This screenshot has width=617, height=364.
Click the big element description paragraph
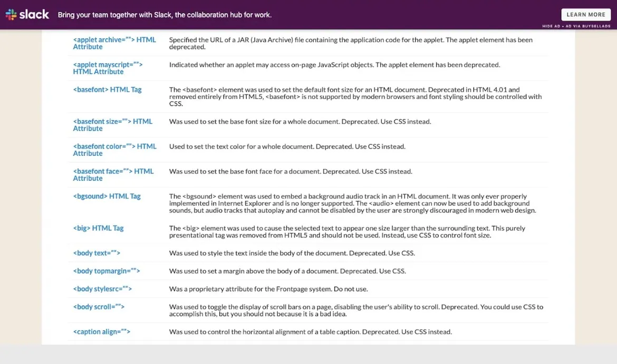347,232
